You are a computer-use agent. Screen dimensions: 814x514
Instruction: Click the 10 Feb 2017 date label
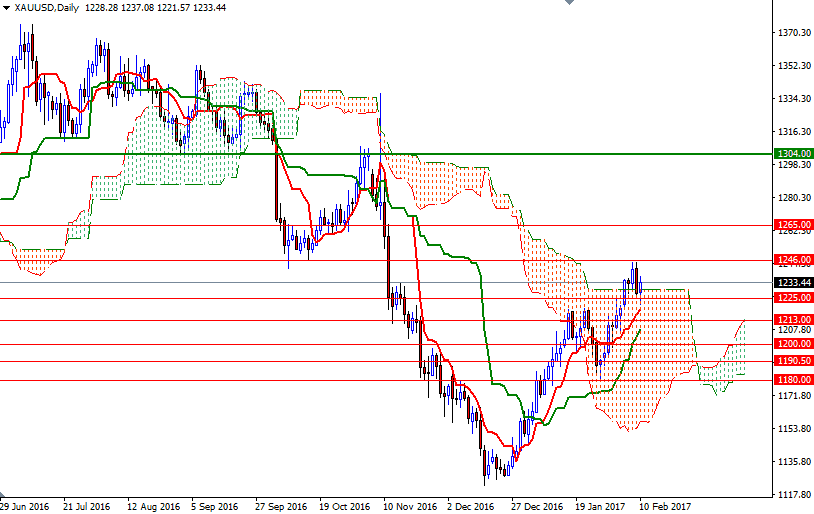click(663, 506)
